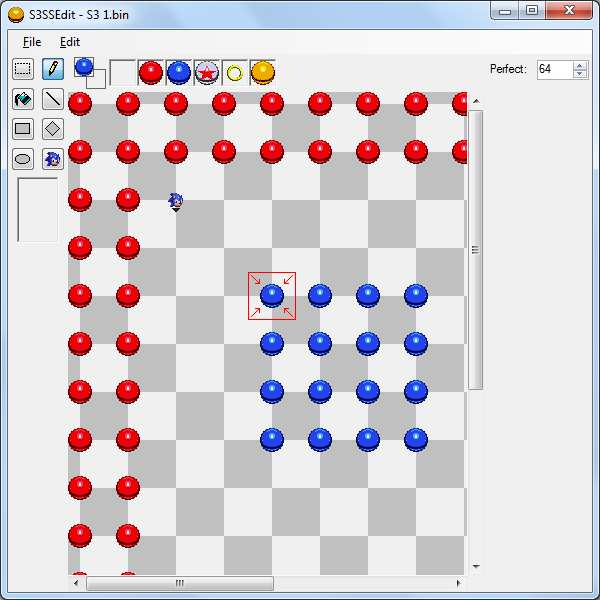Image resolution: width=600 pixels, height=600 pixels.
Task: Click the S3SSEdit title bar app icon
Action: click(x=16, y=15)
